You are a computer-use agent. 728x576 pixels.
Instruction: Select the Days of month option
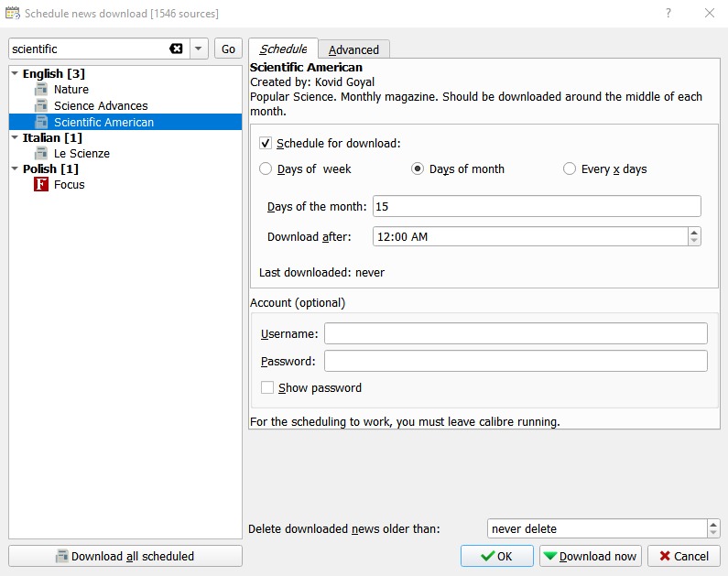[x=418, y=168]
